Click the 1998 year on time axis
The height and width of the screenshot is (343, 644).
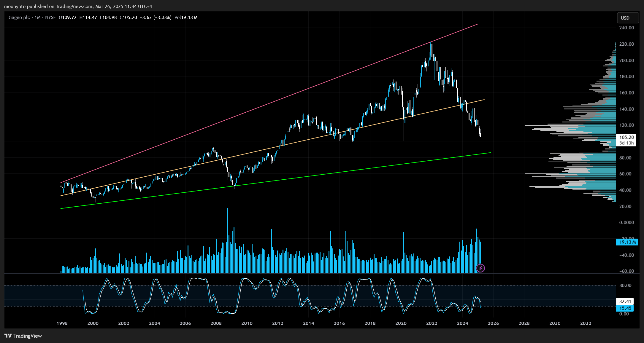point(62,323)
